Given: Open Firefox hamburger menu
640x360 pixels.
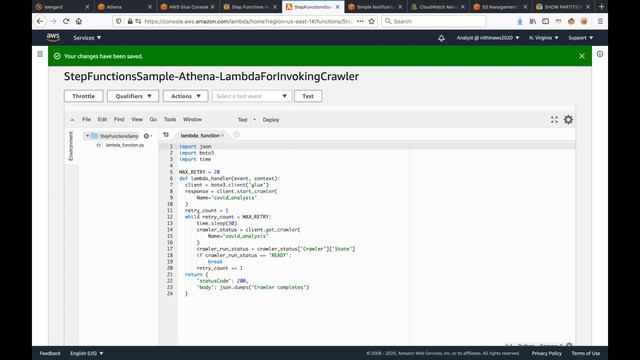Looking at the screenshot, I should [600, 21].
